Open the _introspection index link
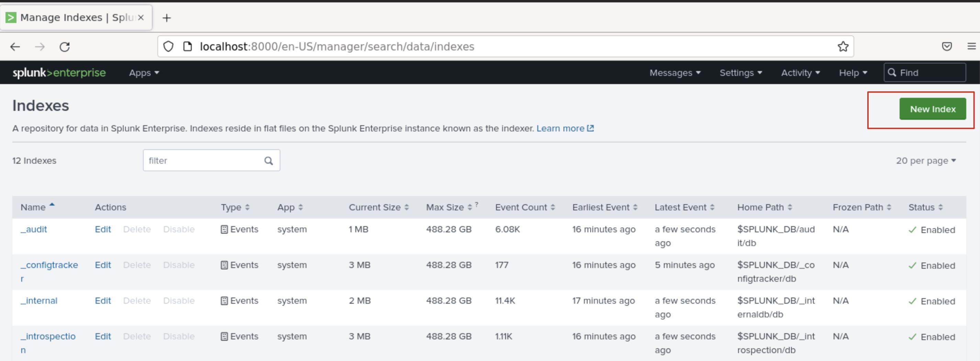The width and height of the screenshot is (980, 361). 48,343
